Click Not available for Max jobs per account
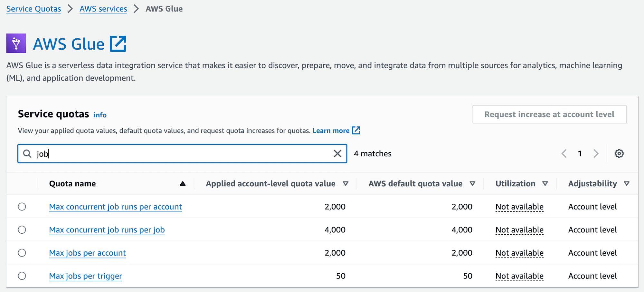 tap(519, 253)
